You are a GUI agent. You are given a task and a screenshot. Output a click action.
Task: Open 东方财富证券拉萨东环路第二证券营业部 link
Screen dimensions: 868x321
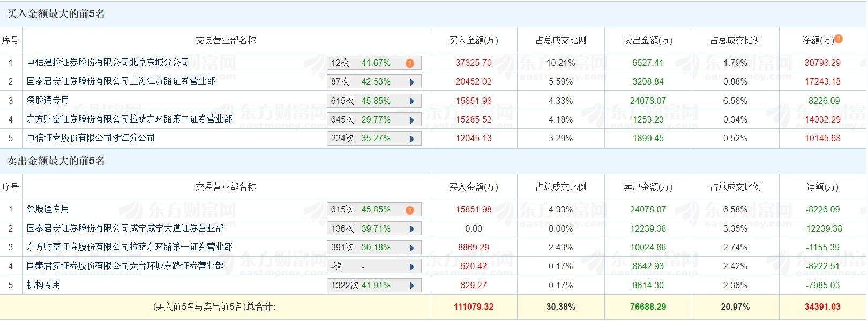pyautogui.click(x=130, y=119)
